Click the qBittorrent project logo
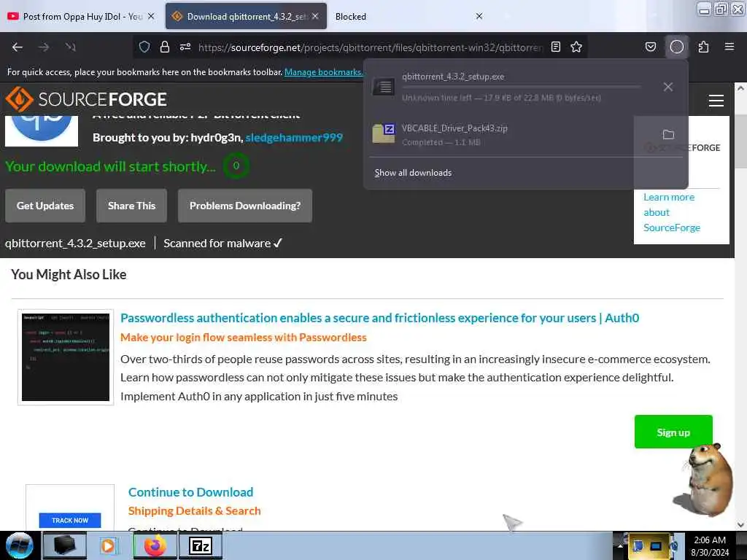Viewport: 747px width, 560px height. point(42,130)
